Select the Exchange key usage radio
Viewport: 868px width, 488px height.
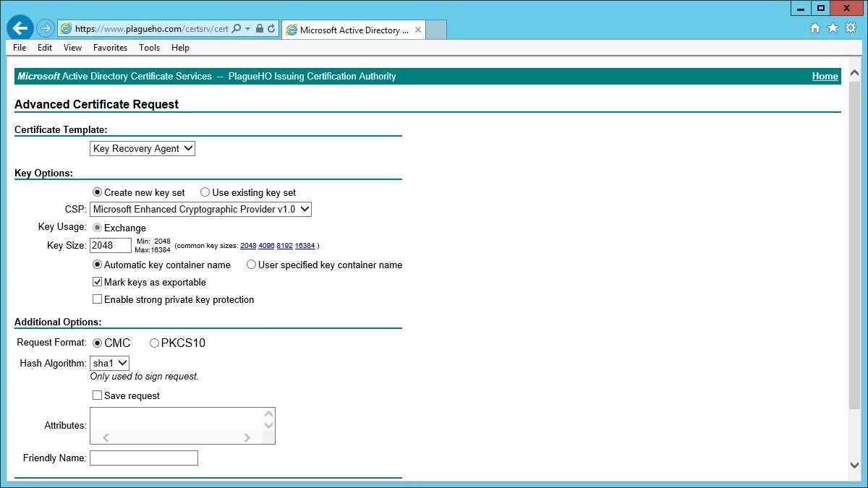coord(98,228)
